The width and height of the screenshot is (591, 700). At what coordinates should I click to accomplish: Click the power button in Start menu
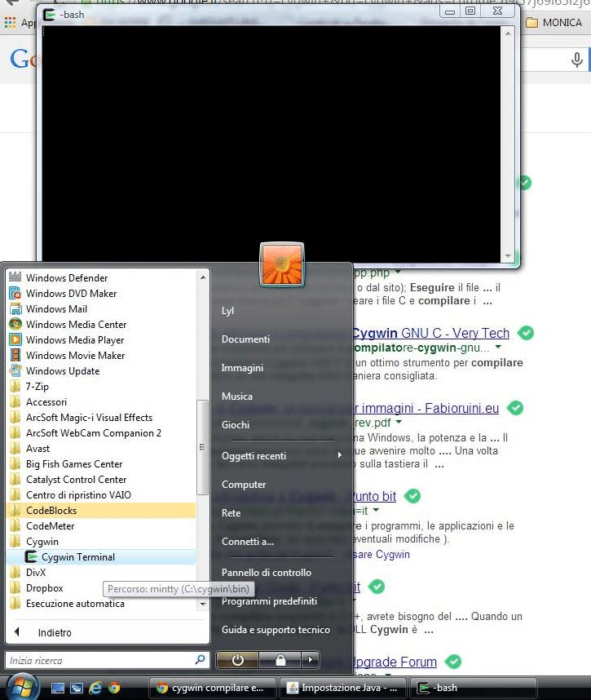(x=237, y=660)
